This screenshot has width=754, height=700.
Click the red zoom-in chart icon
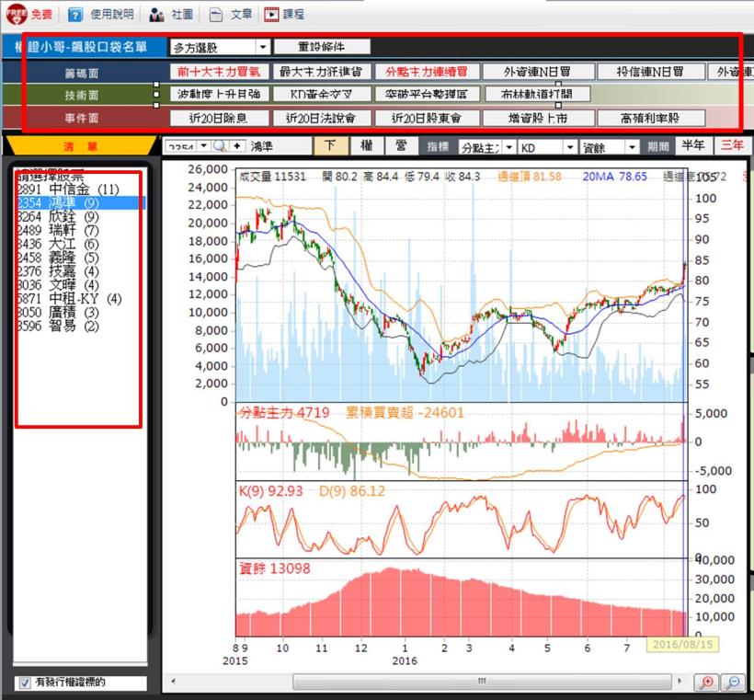(707, 682)
